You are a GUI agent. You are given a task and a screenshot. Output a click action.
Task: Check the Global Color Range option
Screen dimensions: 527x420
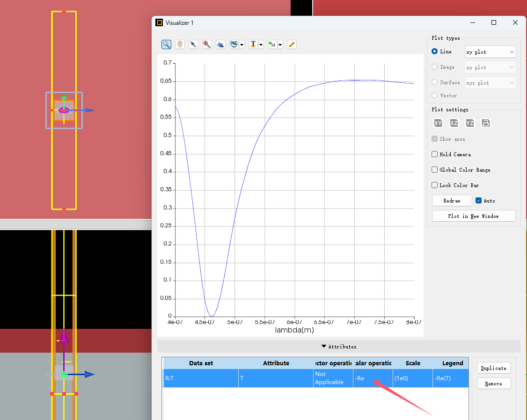pyautogui.click(x=435, y=170)
